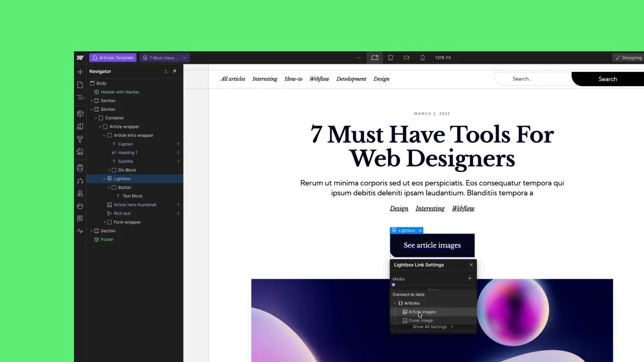Collapse the Articles collection in data list
The width and height of the screenshot is (644, 362).
point(395,303)
